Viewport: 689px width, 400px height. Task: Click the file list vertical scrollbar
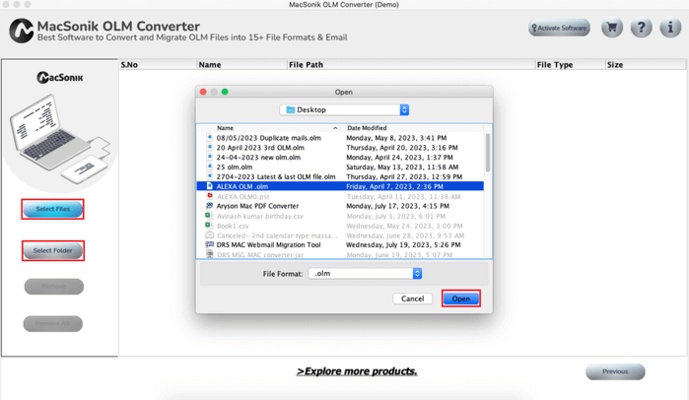click(488, 153)
